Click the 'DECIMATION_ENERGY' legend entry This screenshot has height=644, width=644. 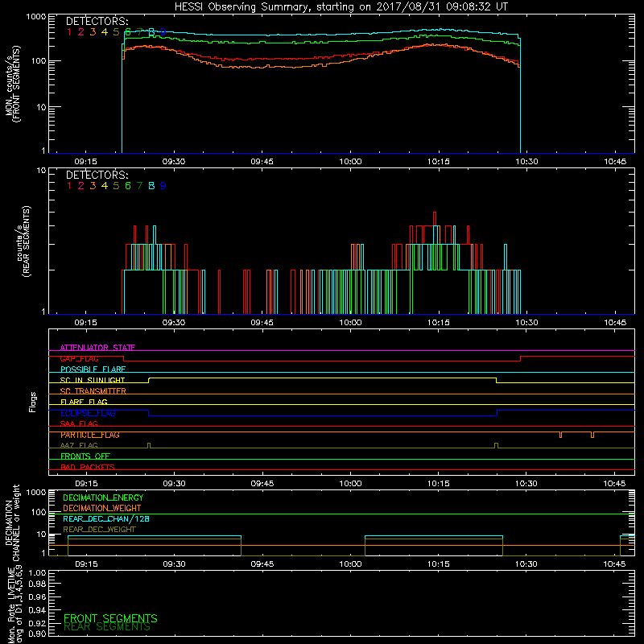tap(103, 497)
